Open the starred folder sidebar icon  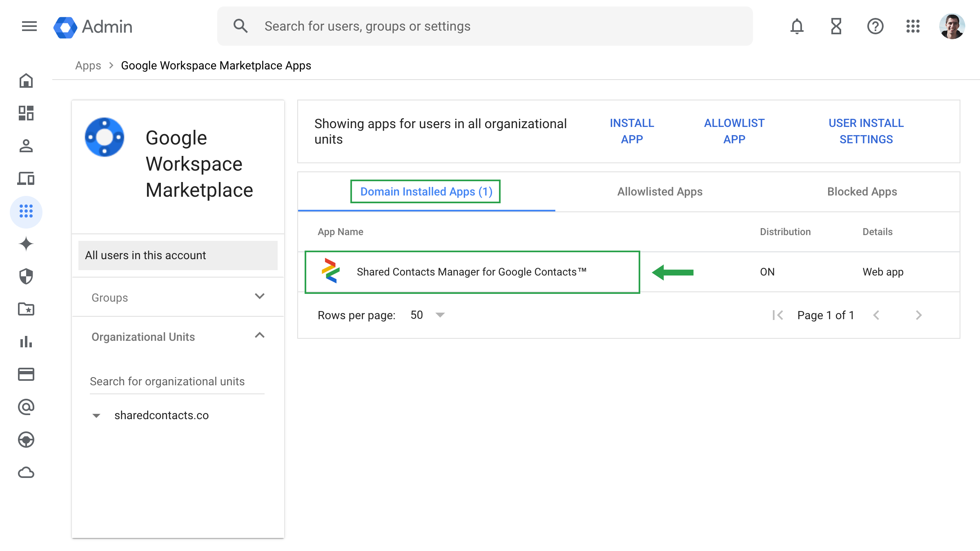tap(26, 309)
